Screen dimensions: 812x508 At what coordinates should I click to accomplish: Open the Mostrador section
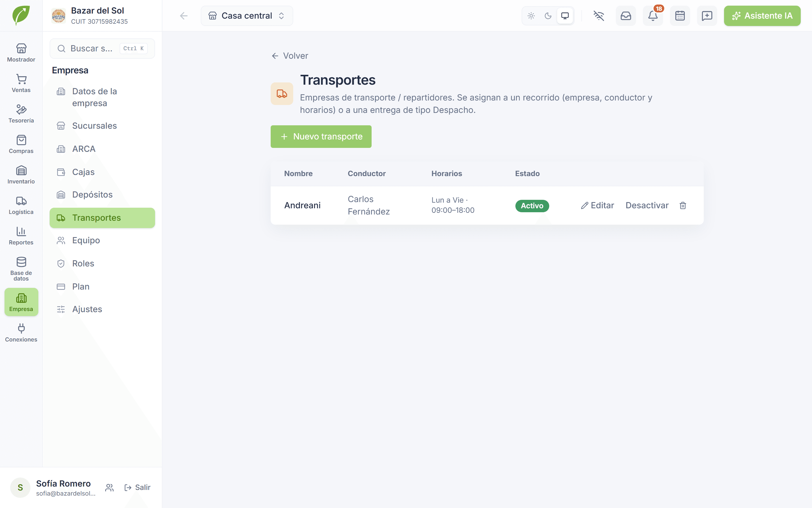click(21, 53)
